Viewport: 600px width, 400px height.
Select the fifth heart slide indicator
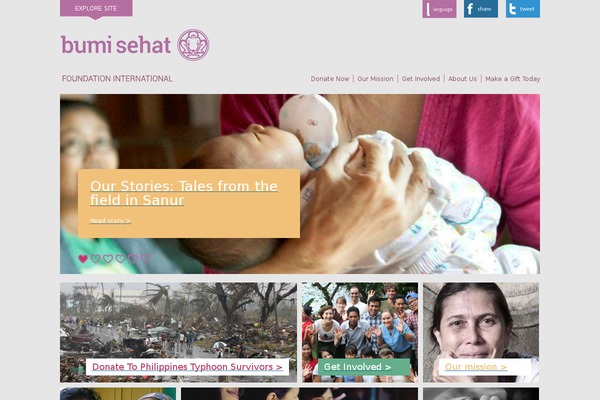[x=133, y=259]
